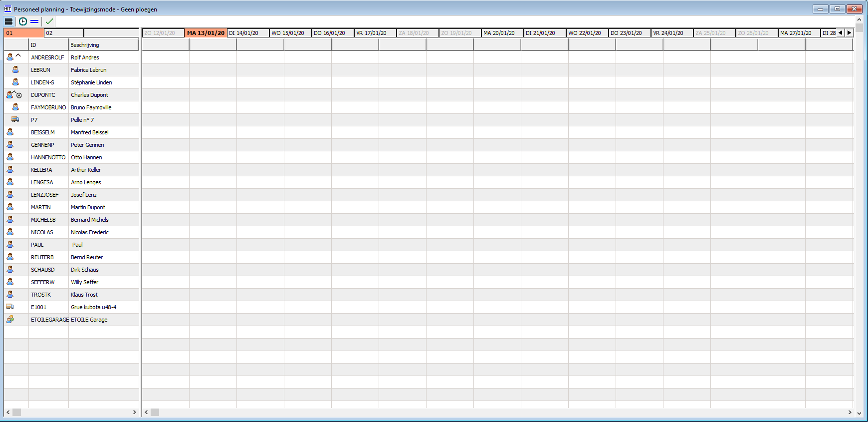Viewport: 868px width, 422px height.
Task: Open the VR 17/01/20 date tab
Action: pos(375,33)
